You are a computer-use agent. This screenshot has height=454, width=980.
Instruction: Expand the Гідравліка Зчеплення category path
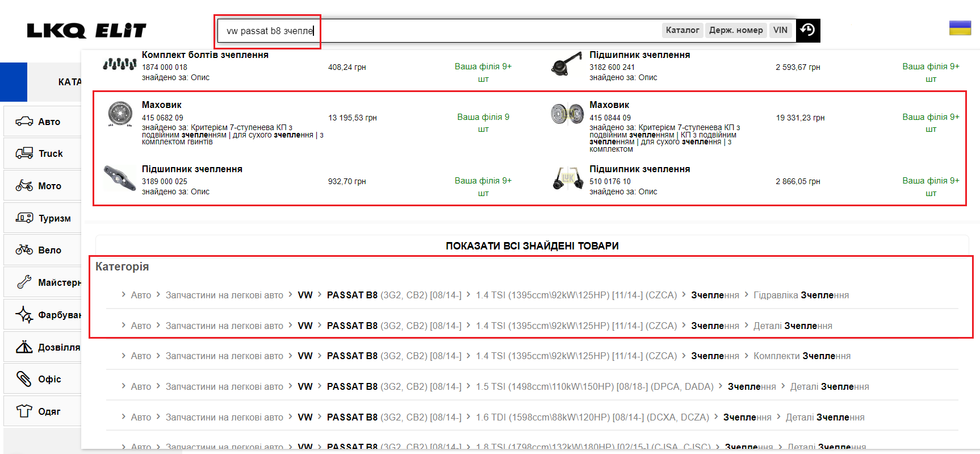coord(801,295)
